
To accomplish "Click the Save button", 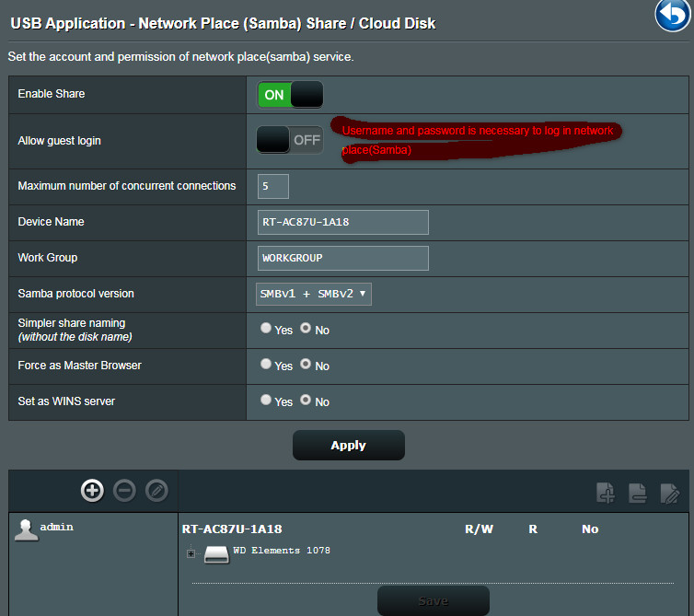I will (433, 601).
